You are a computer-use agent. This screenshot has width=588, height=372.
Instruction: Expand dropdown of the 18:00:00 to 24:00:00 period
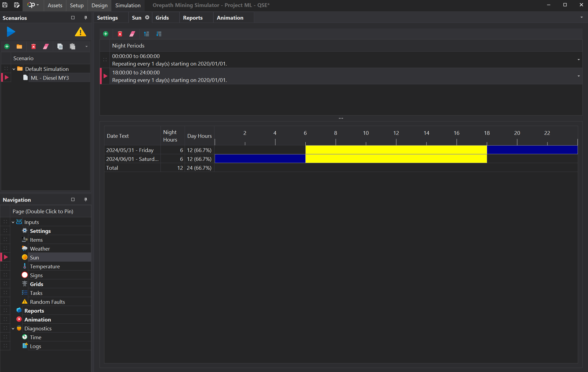[579, 76]
